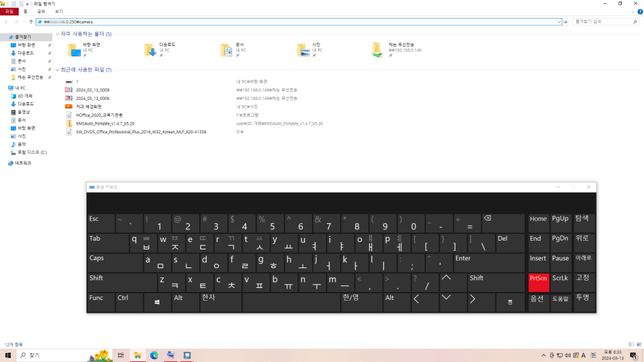Click the Enter key on on-screen keyboard
This screenshot has width=644, height=362.
click(489, 263)
